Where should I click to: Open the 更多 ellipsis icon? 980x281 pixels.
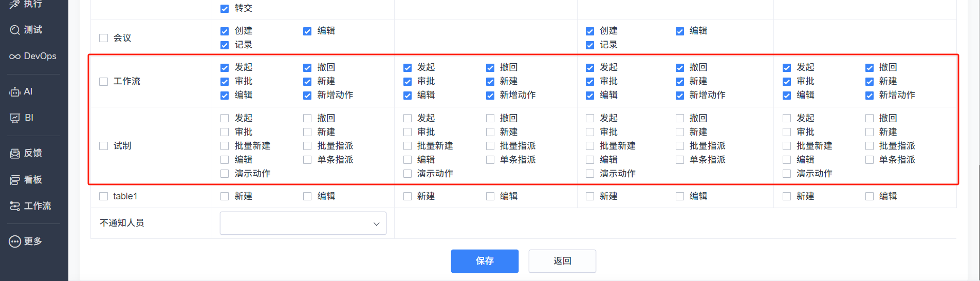(x=15, y=241)
